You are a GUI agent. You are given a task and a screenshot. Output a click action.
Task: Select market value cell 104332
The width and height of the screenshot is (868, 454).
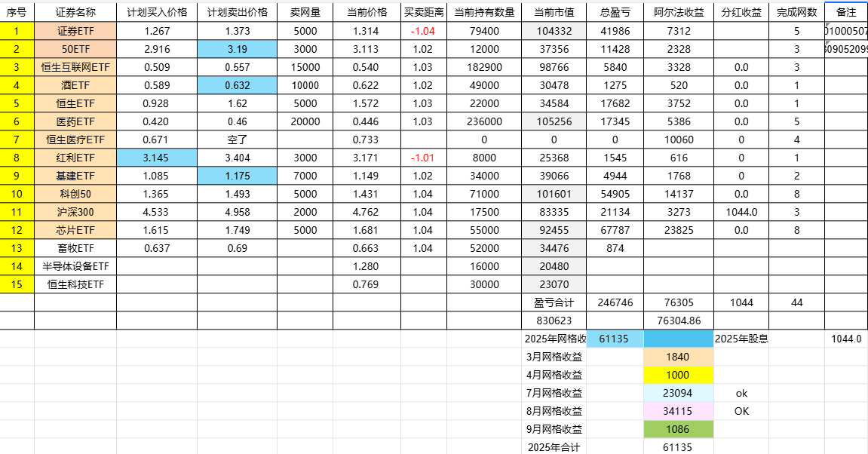tap(554, 31)
